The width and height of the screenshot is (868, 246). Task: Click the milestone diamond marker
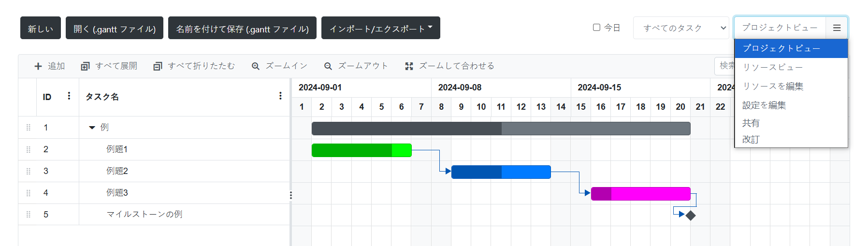(x=691, y=216)
